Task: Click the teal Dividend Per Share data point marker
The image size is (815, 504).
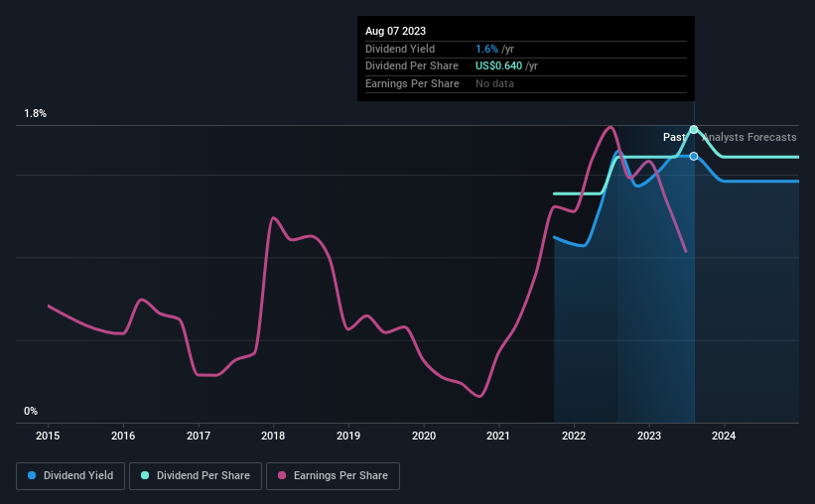Action: 694,129
